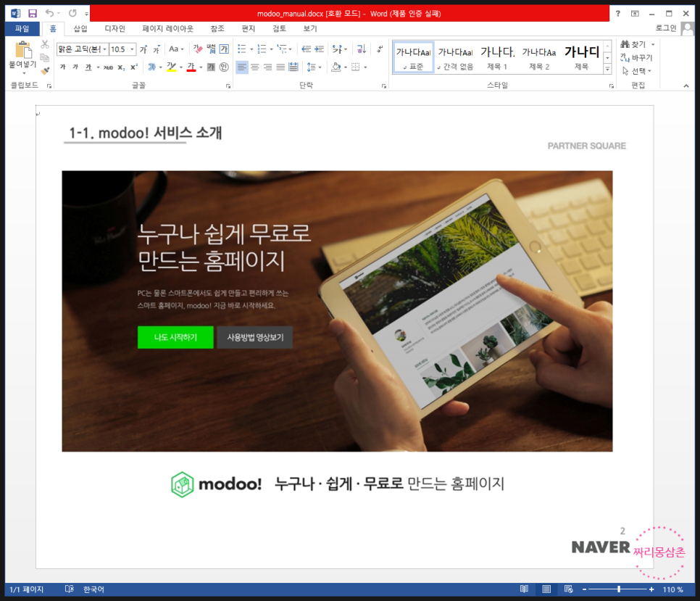Apply the 제목 1 style
This screenshot has height=601, width=700.
click(x=497, y=57)
